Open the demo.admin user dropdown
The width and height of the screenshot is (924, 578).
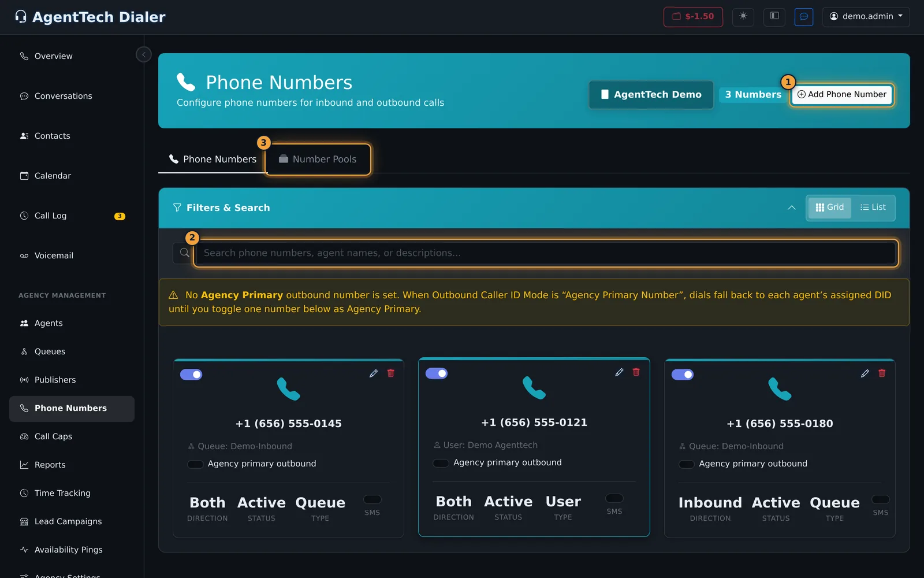click(x=866, y=17)
